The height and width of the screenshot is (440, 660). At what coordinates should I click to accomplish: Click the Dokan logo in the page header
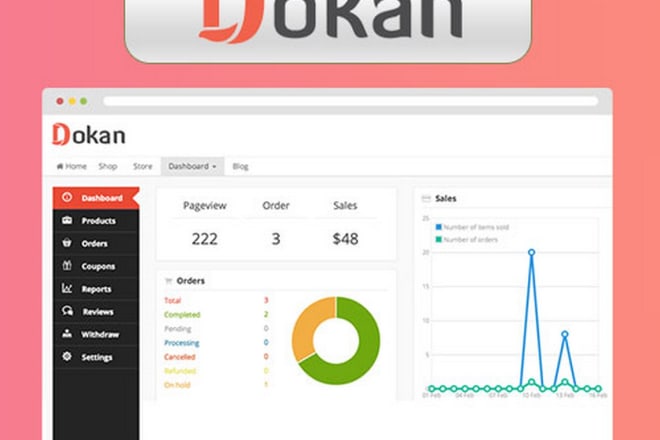[89, 134]
